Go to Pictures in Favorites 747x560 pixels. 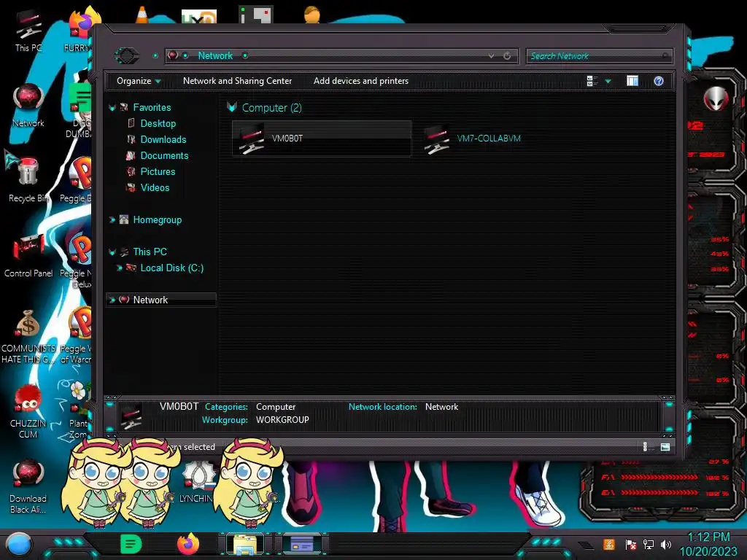coord(158,171)
